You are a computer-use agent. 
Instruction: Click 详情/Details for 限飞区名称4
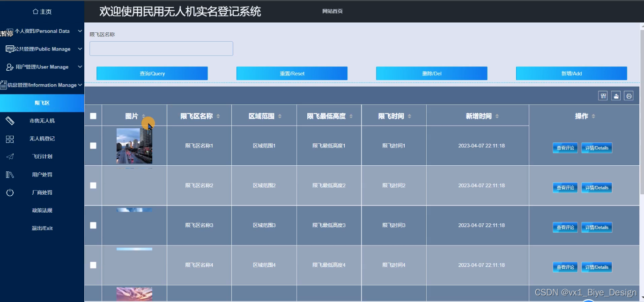click(x=597, y=267)
